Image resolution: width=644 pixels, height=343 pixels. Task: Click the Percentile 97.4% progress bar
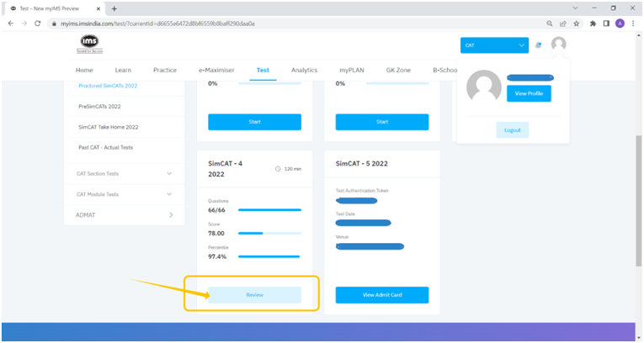pyautogui.click(x=270, y=256)
